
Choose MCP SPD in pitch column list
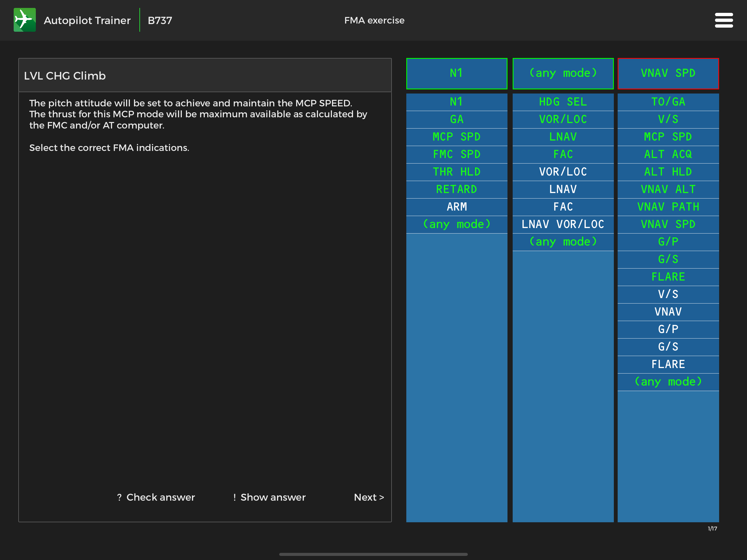tap(668, 137)
